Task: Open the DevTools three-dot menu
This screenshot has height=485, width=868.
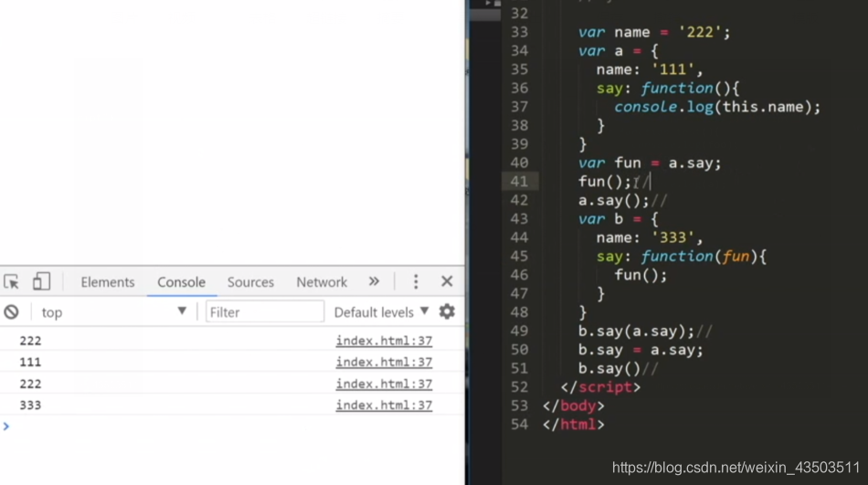Action: pos(416,282)
